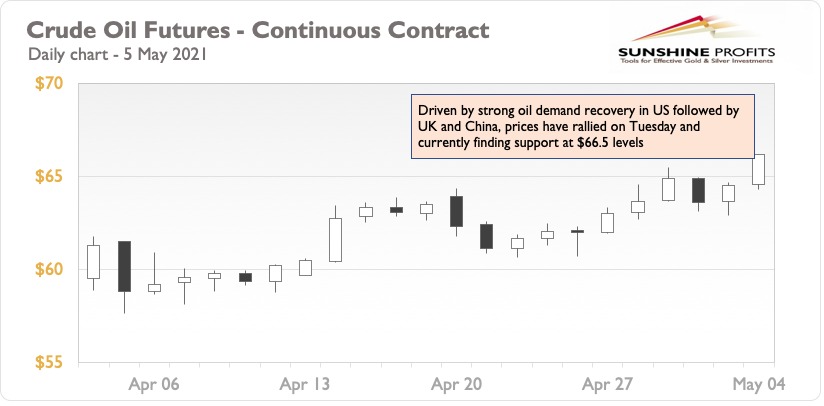The height and width of the screenshot is (406, 824).
Task: Click the $65 axis label
Action: pos(49,176)
